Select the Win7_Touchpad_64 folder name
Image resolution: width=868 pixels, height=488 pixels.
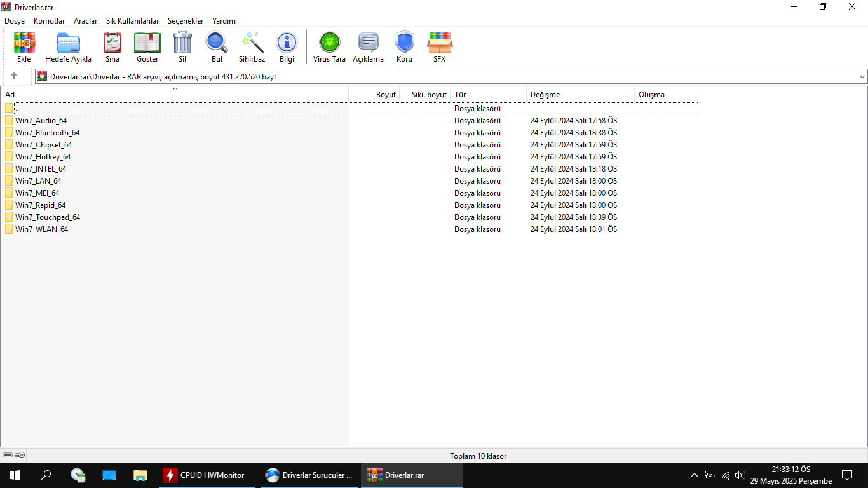click(x=48, y=217)
